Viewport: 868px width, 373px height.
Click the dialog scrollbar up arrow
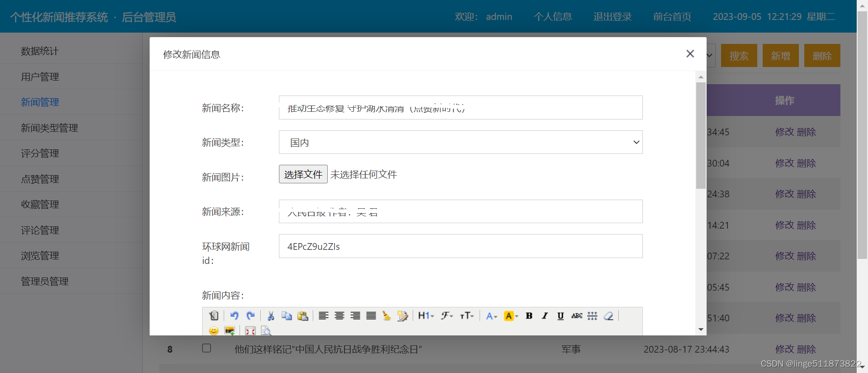tap(701, 77)
